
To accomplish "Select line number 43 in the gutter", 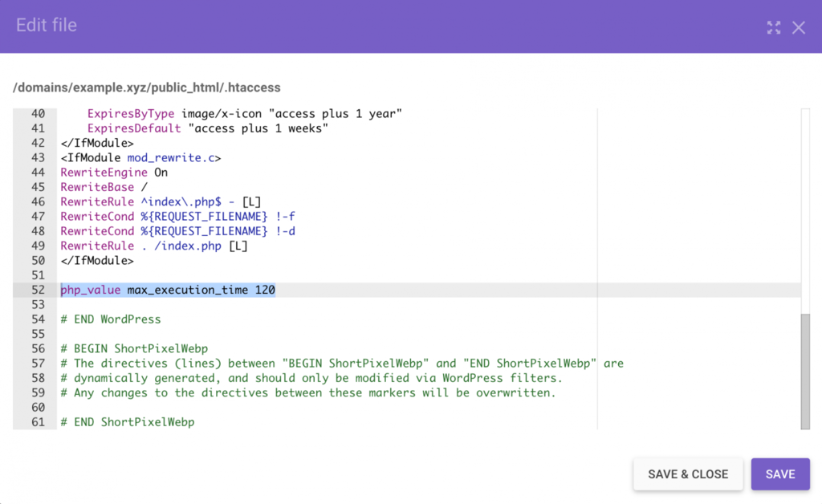I will tap(38, 158).
